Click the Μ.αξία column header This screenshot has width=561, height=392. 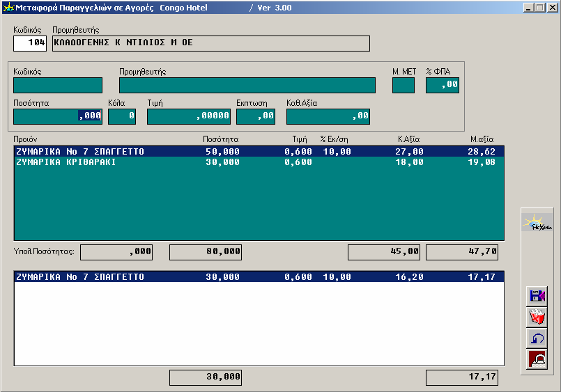tap(482, 139)
